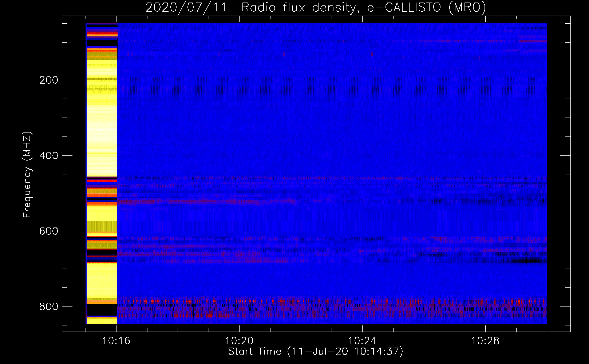
Task: Click the date "2020/07/11" in the title
Action: 186,7
